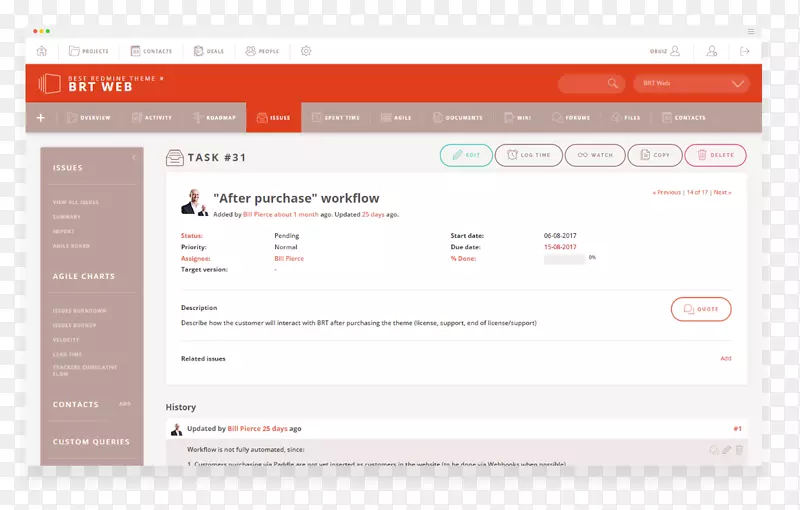This screenshot has height=510, width=800.
Task: Click the plus icon in project menu
Action: (x=41, y=118)
